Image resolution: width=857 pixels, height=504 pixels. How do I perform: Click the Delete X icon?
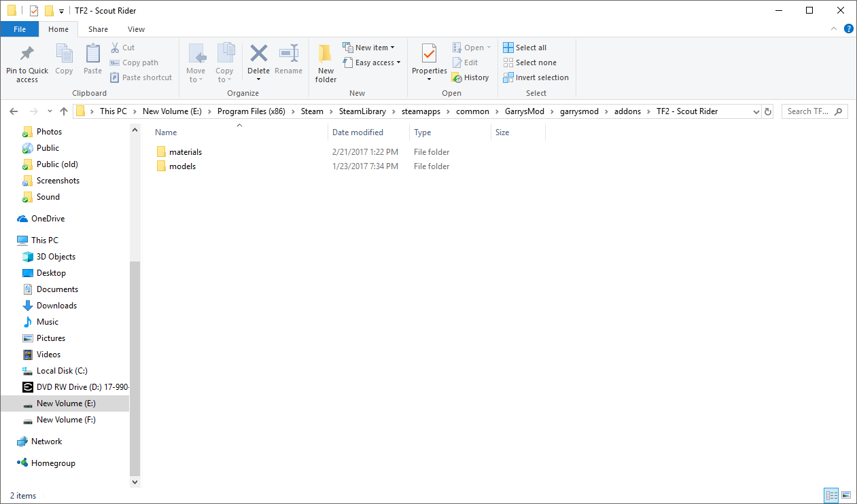point(258,53)
